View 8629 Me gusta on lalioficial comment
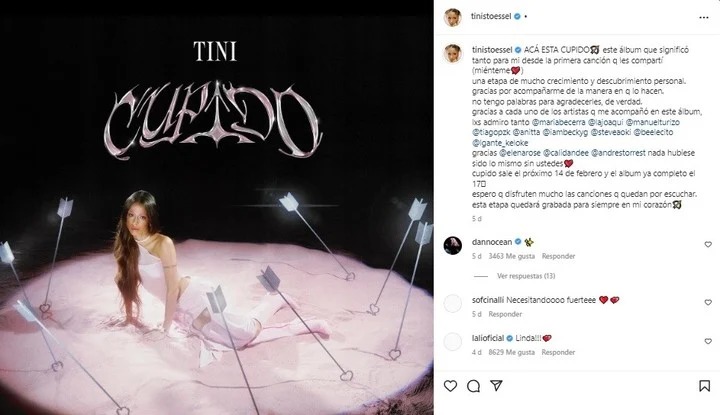 (x=512, y=353)
